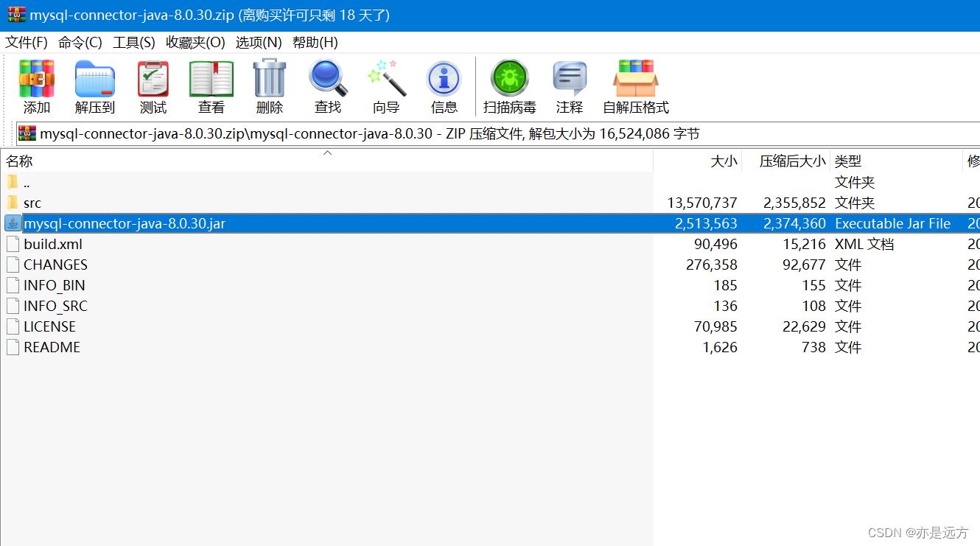Screen dimensions: 980x546
Task: Click WinRAR icon in the title bar
Action: (x=17, y=15)
